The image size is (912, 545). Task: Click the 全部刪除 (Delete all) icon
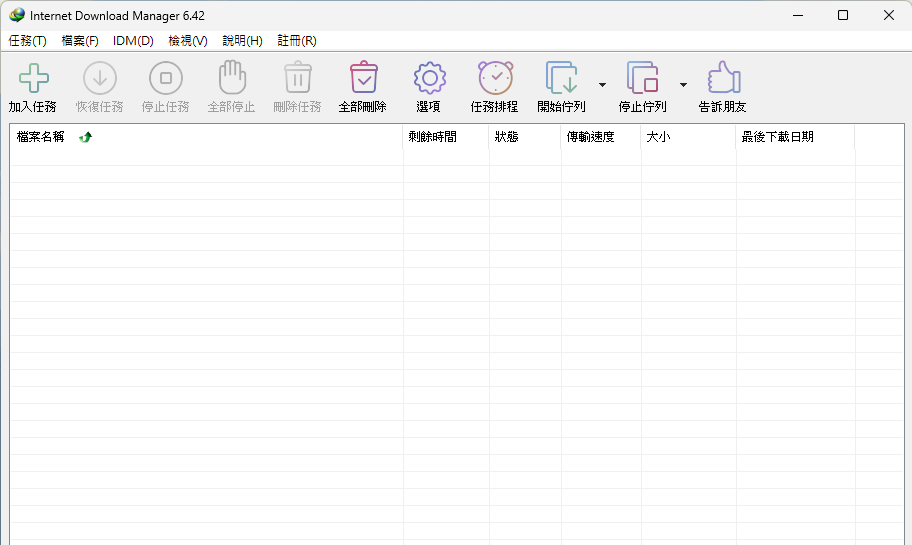363,79
